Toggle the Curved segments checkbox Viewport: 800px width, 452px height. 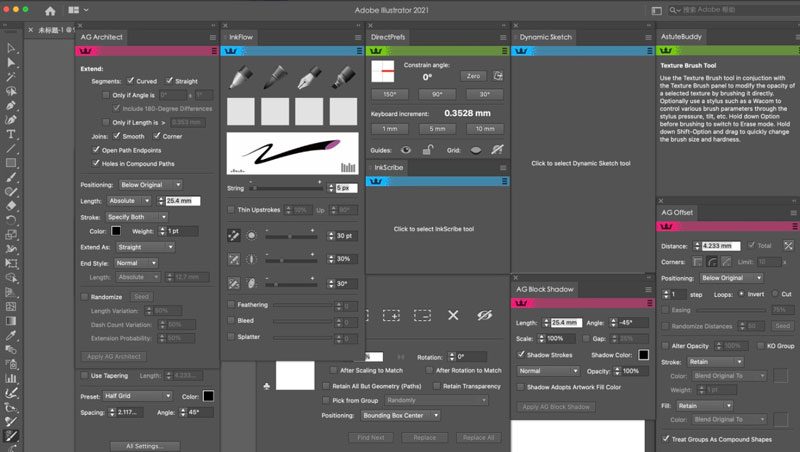[131, 81]
